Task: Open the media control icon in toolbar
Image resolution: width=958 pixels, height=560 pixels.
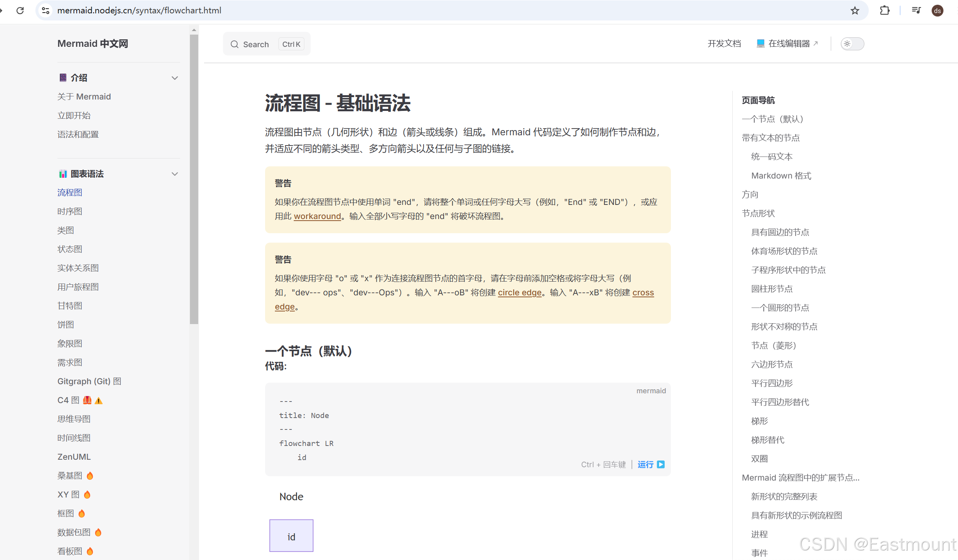Action: click(916, 11)
